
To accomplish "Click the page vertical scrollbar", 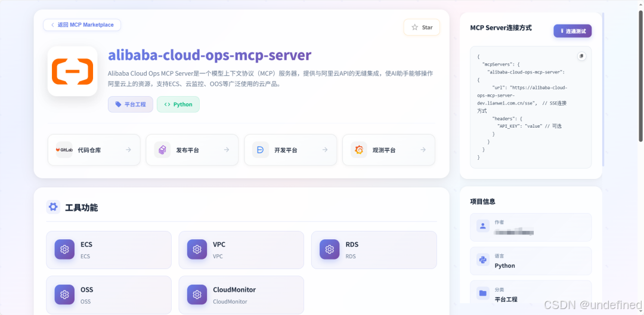I will coord(640,76).
